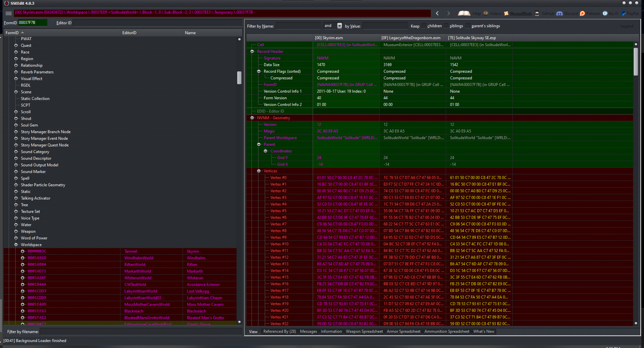Screen dimensions: 644x348
Task: Expand the 0001A26F WhiterunWorld row
Action: tap(22, 278)
